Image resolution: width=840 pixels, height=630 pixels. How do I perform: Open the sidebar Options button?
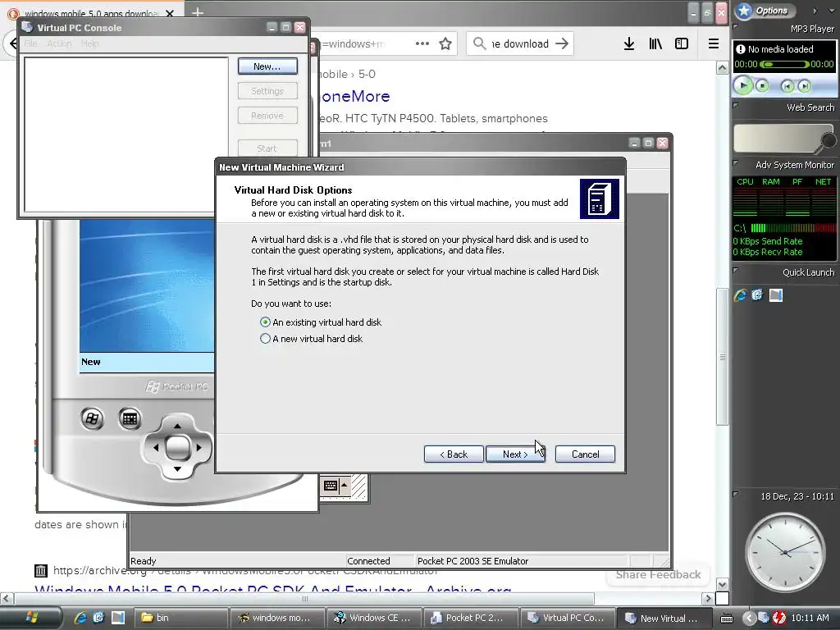point(765,10)
